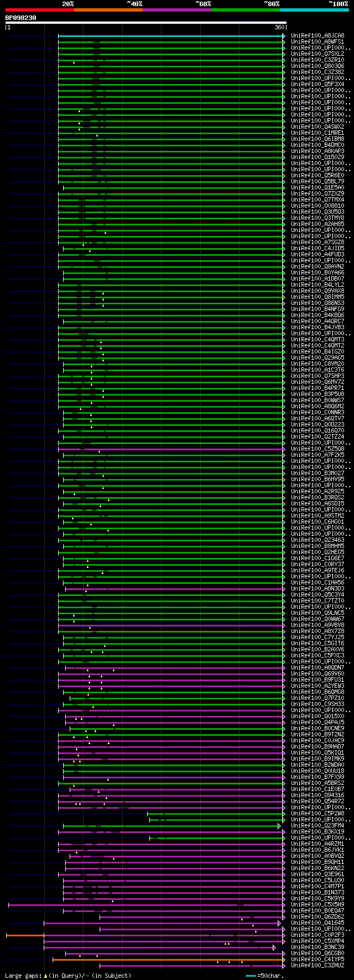This screenshot has height=980, width=354.
Task: Select the UniRef100_Q8AVN2 label
Action: pos(317,267)
